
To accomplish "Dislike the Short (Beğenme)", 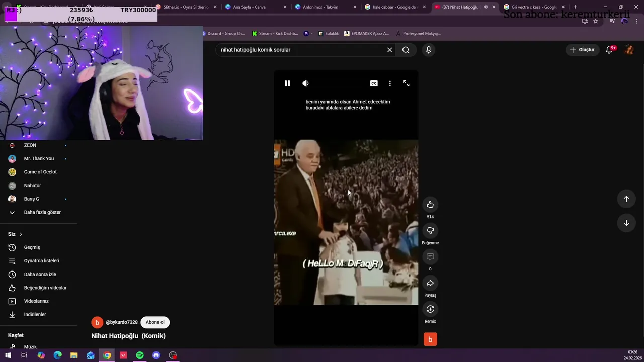I will [430, 230].
